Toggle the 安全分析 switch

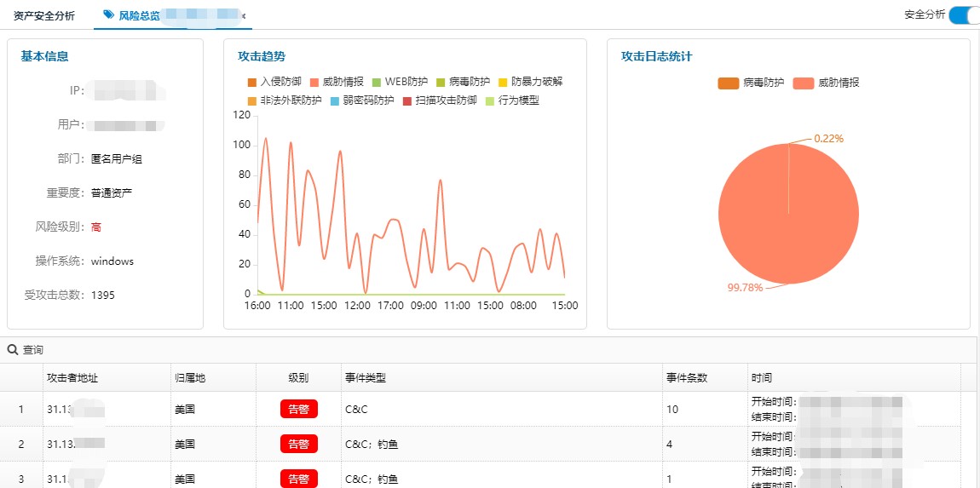point(965,15)
